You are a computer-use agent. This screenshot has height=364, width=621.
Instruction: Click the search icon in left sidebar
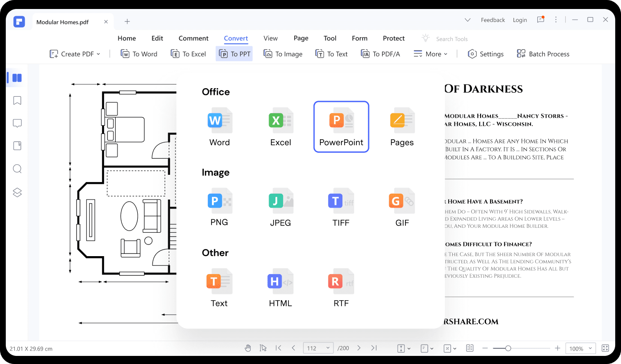(17, 169)
